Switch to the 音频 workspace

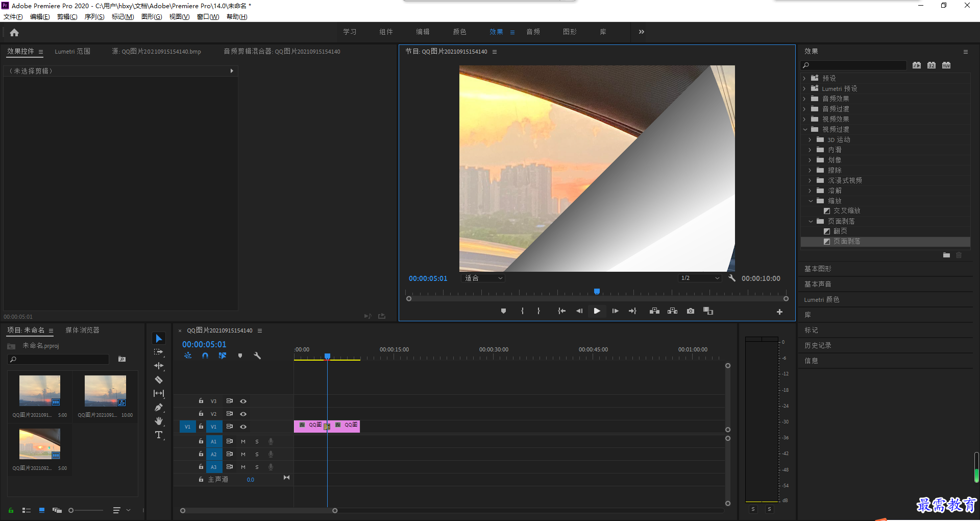[x=533, y=32]
